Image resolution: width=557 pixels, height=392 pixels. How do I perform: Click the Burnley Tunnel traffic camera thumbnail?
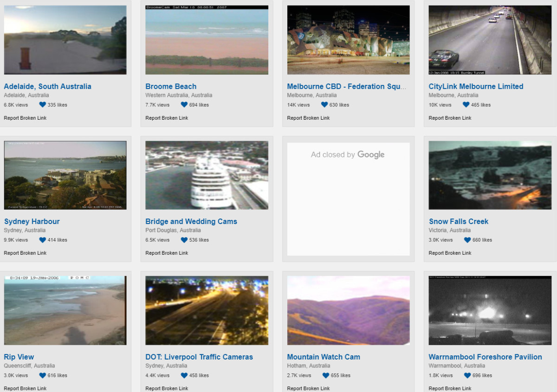click(x=490, y=39)
